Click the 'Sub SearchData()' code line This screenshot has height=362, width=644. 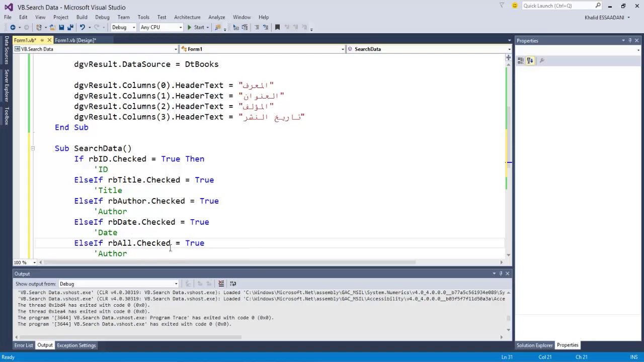(x=93, y=148)
